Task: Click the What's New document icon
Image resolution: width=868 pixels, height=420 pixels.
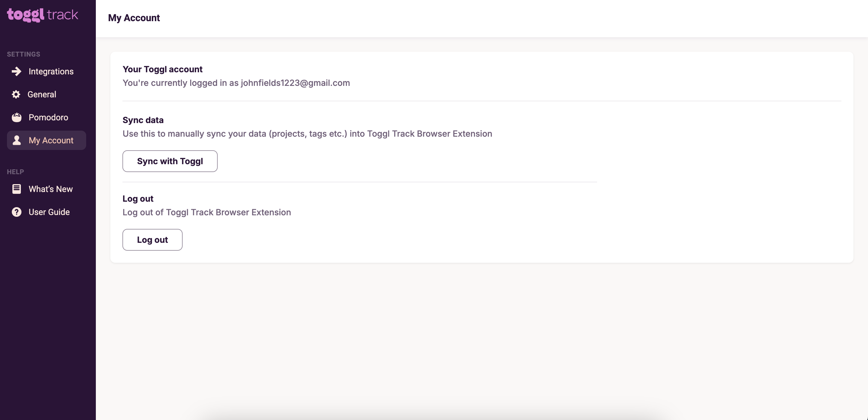Action: (x=17, y=189)
